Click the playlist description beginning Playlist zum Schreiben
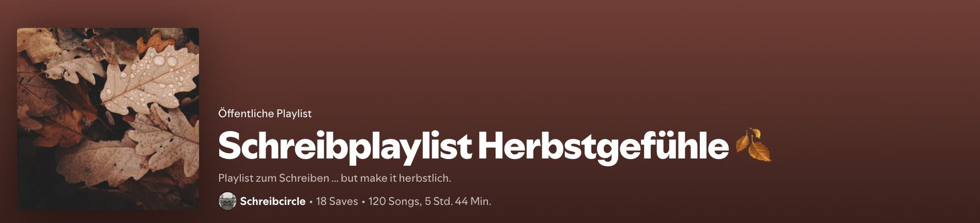This screenshot has height=223, width=980. (335, 178)
